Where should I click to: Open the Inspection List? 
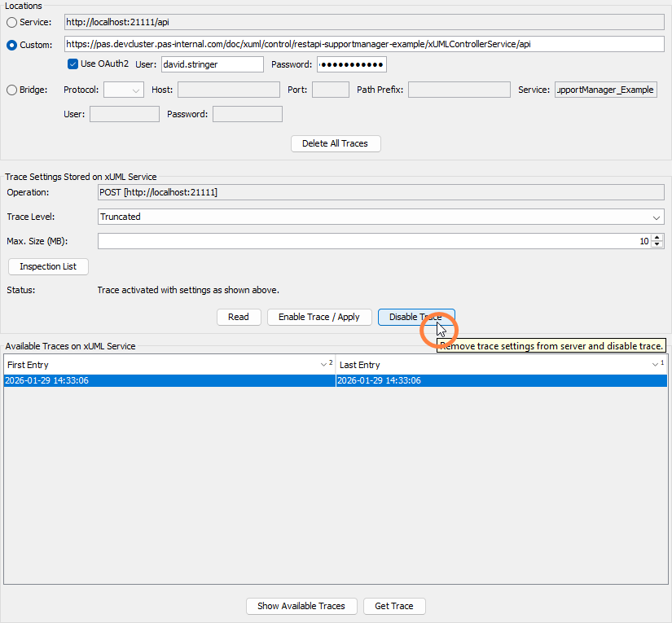(x=48, y=266)
